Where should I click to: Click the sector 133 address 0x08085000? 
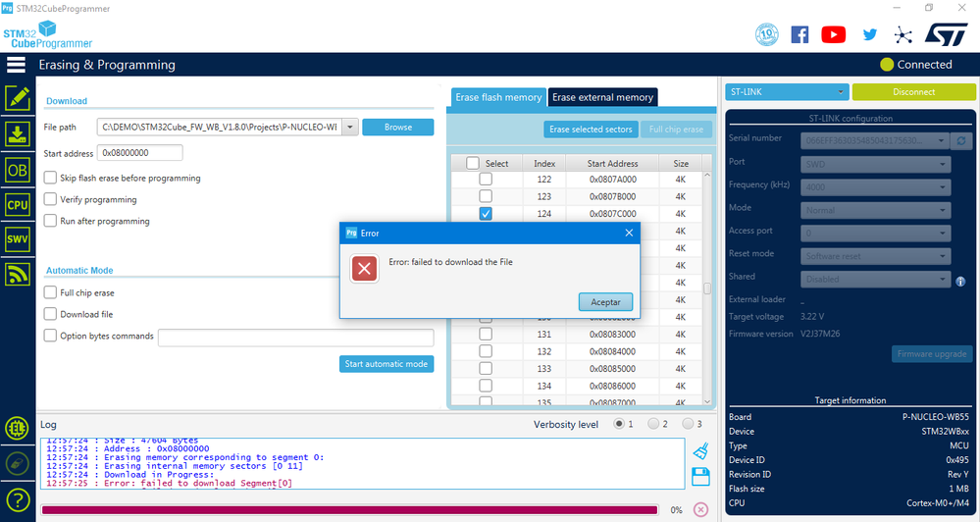[x=612, y=368]
